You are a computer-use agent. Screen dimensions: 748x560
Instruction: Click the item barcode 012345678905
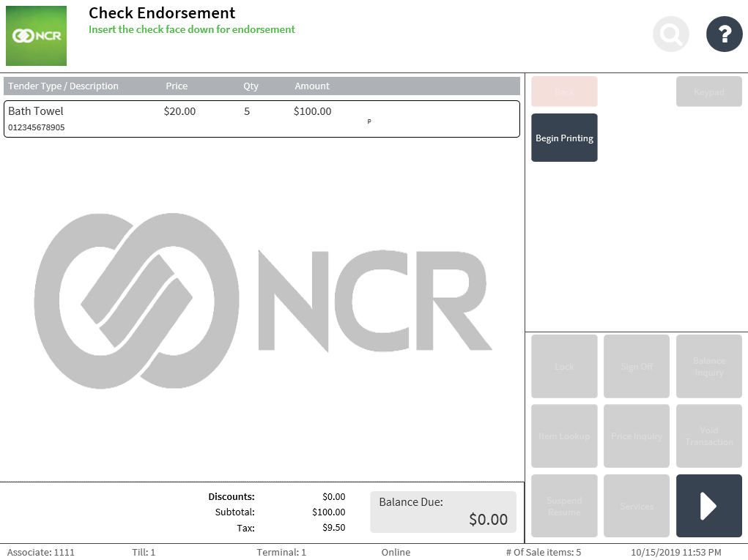pos(36,127)
